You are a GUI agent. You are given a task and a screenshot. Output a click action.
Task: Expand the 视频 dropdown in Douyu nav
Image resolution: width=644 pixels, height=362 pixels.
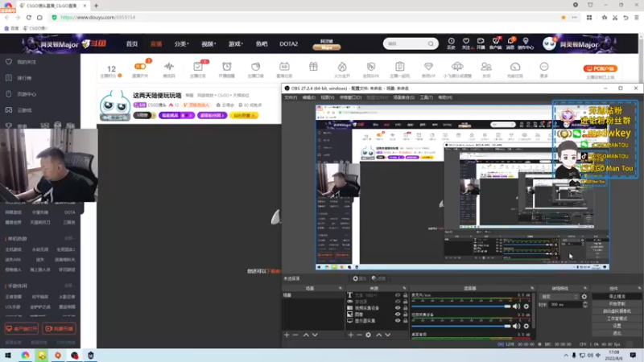pyautogui.click(x=208, y=44)
